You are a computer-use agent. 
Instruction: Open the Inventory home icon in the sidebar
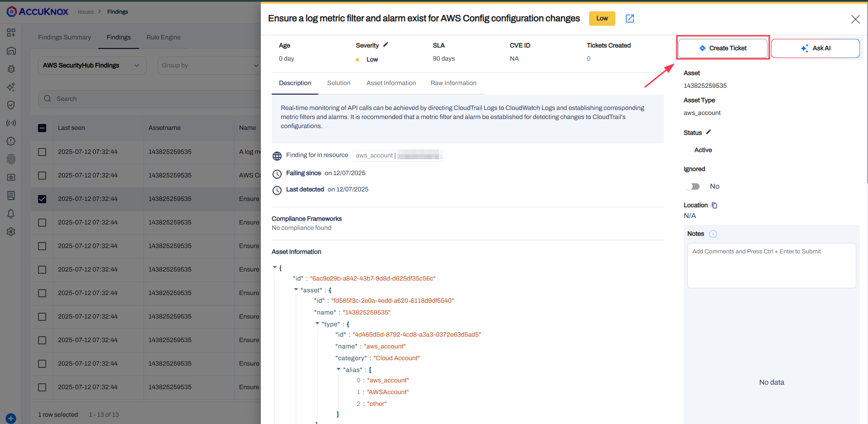11,51
